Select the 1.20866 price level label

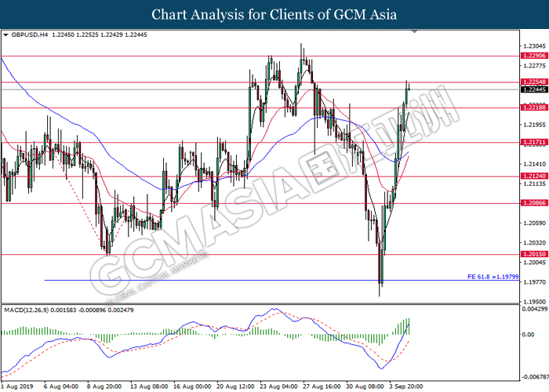coord(534,203)
